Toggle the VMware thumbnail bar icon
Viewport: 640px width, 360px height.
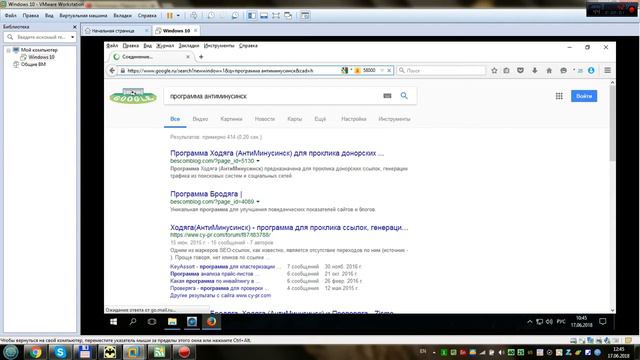coord(264,16)
